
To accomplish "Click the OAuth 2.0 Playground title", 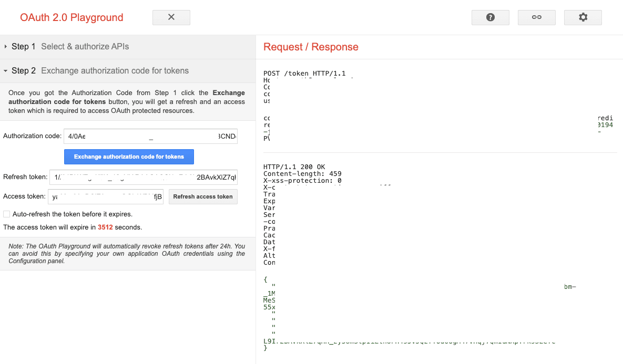I will [x=72, y=17].
